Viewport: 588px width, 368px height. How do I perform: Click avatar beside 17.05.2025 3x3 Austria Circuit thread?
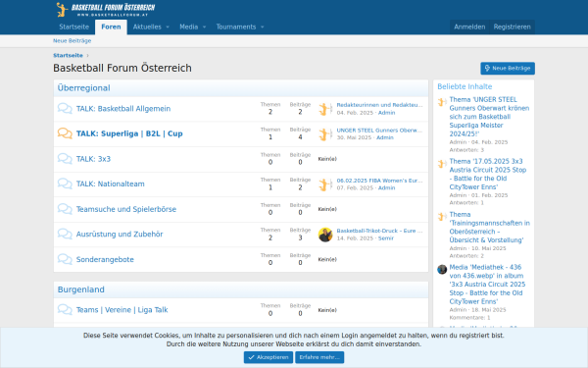tap(442, 164)
